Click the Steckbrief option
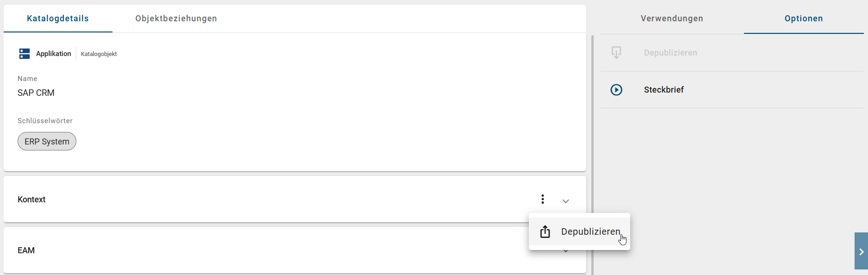868x275 pixels. pos(664,90)
